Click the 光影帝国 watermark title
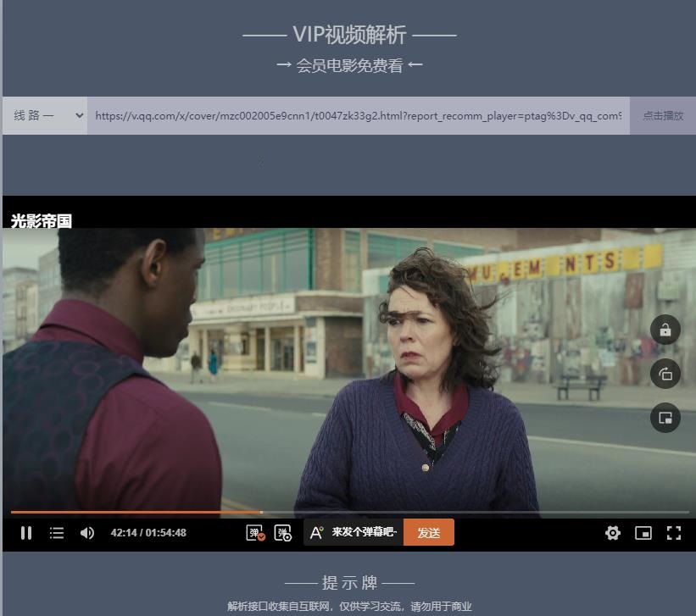 click(42, 221)
